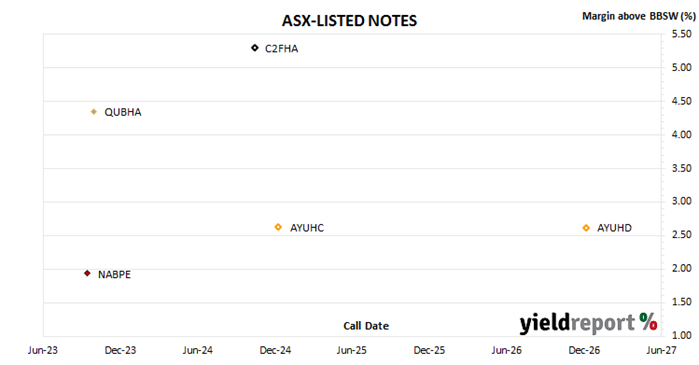Click the Dec-24 axis label
The image size is (699, 365).
275,350
